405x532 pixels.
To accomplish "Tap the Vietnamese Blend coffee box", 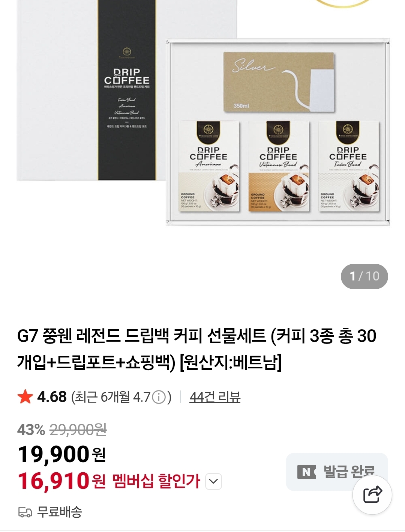I will (x=279, y=166).
